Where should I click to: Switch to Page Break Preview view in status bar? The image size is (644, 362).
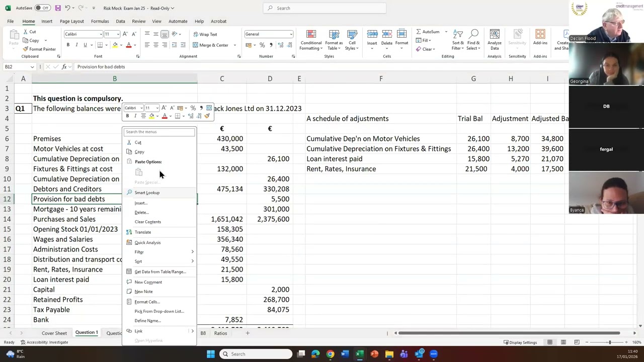tap(576, 342)
